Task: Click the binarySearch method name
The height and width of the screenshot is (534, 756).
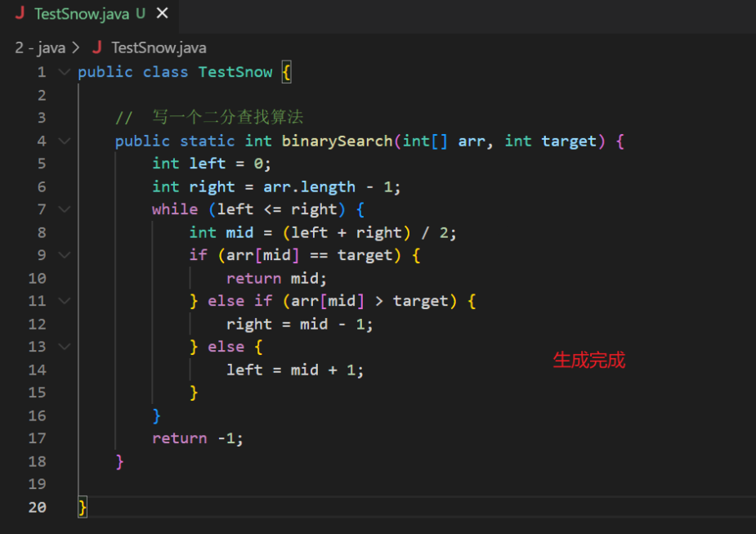Action: click(337, 141)
